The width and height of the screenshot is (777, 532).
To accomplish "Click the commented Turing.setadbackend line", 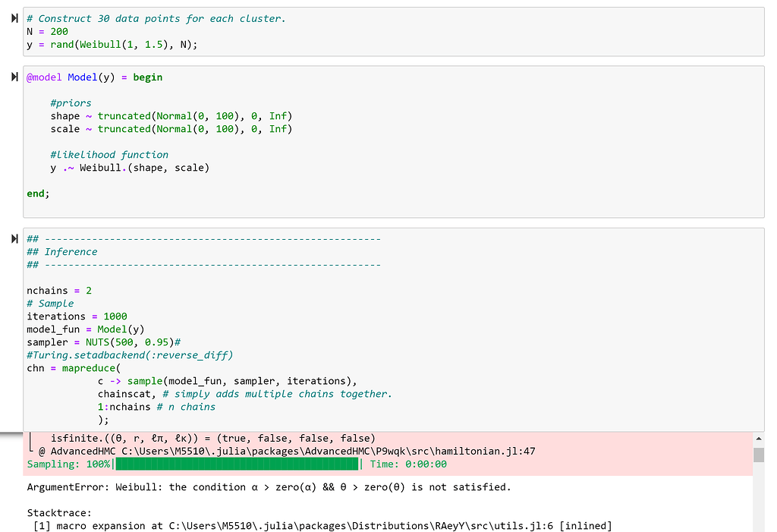I will tap(129, 354).
